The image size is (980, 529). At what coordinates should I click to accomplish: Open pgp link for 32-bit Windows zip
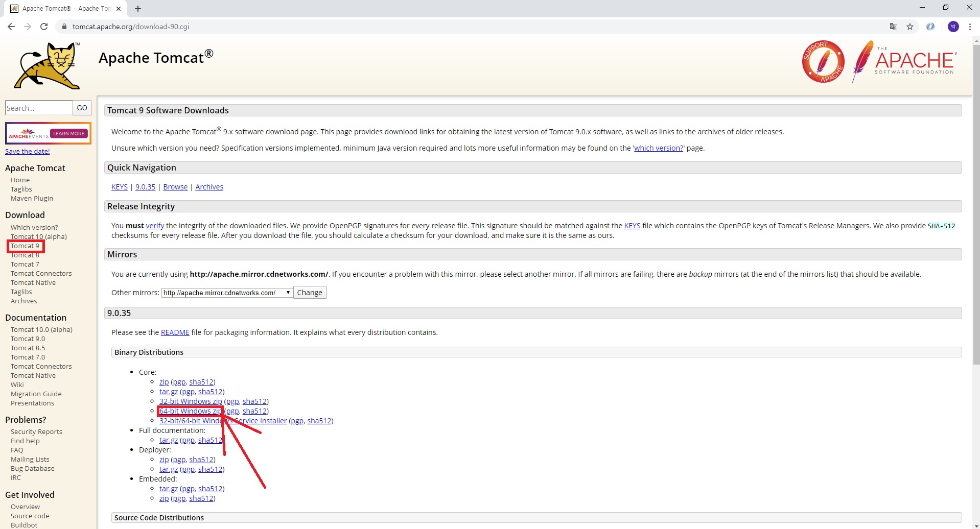[232, 401]
